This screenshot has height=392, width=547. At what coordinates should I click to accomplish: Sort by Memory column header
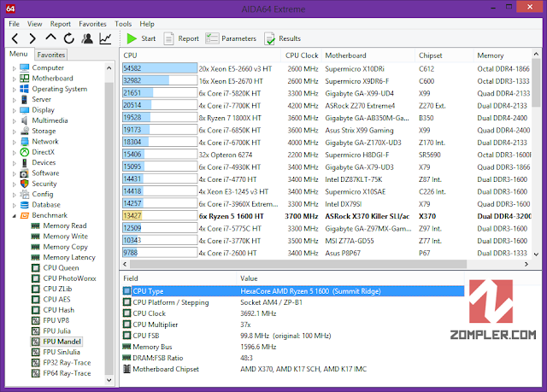503,56
